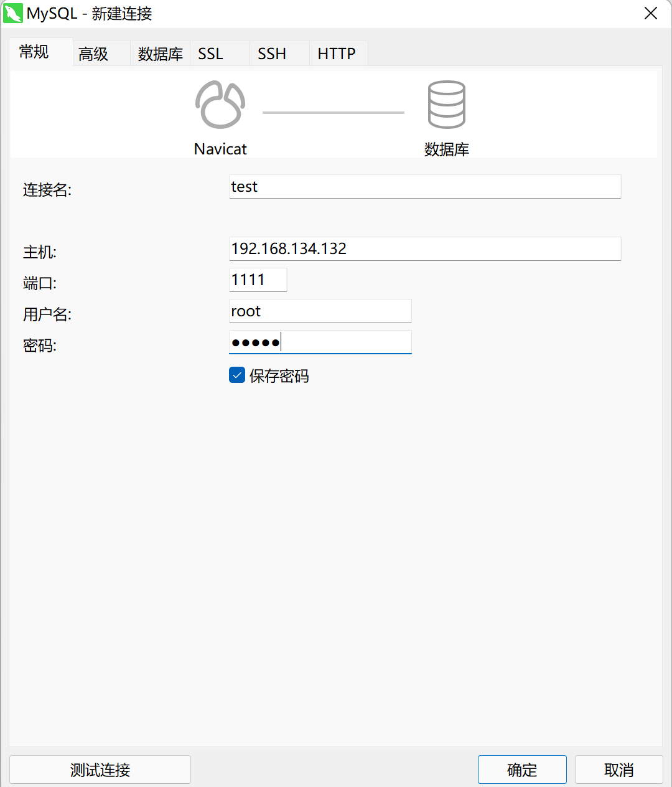This screenshot has height=787, width=672.
Task: Click the 主机 field with the IP address
Action: click(425, 248)
